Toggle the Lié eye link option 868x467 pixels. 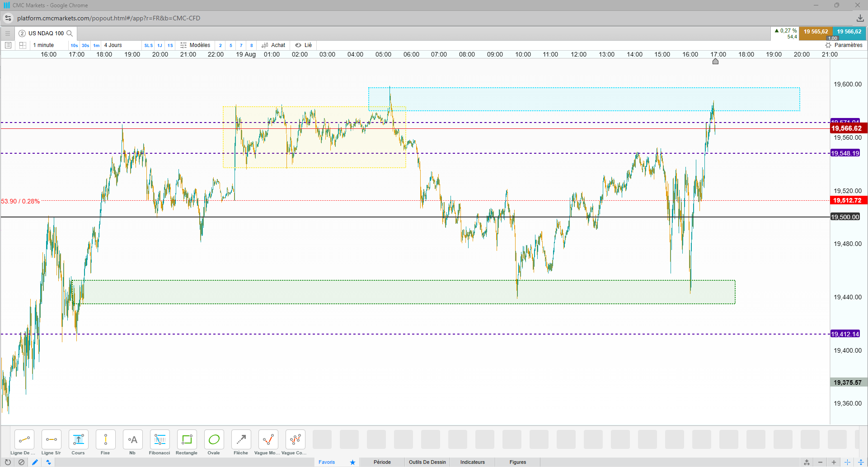[304, 45]
